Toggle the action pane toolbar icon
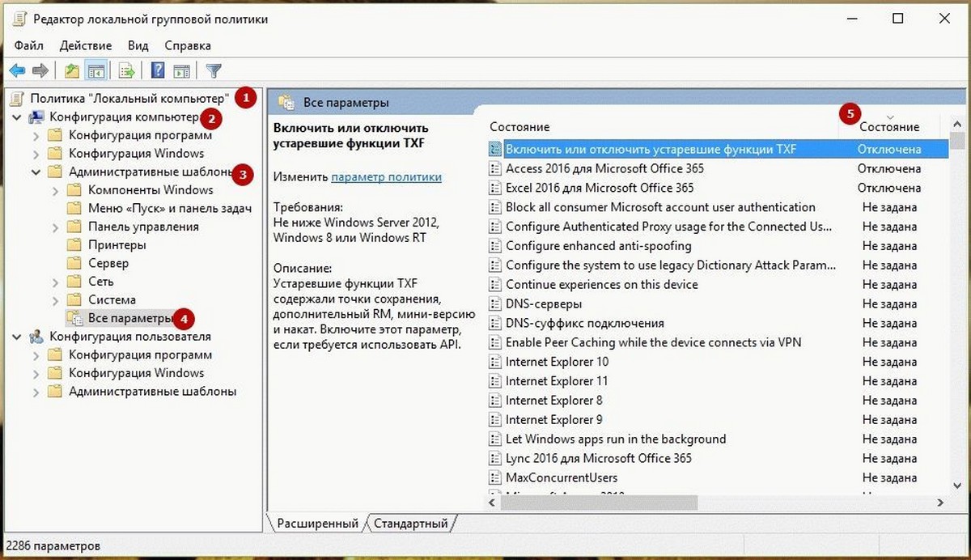Viewport: 971px width, 560px height. pyautogui.click(x=182, y=70)
